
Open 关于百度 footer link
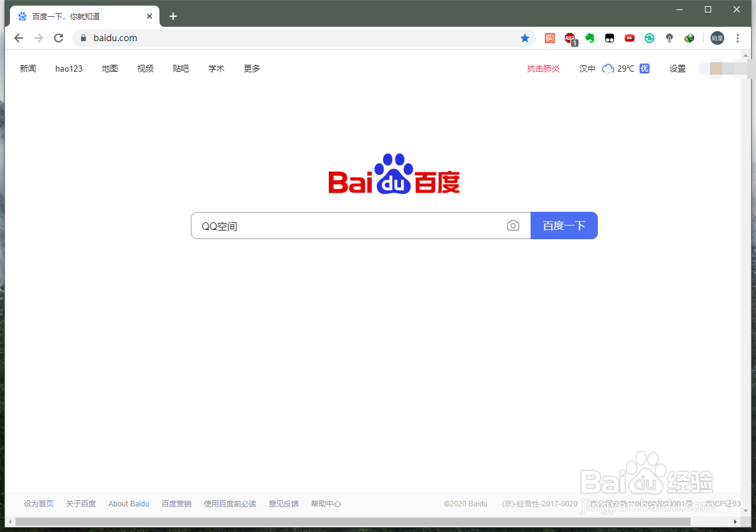click(81, 503)
